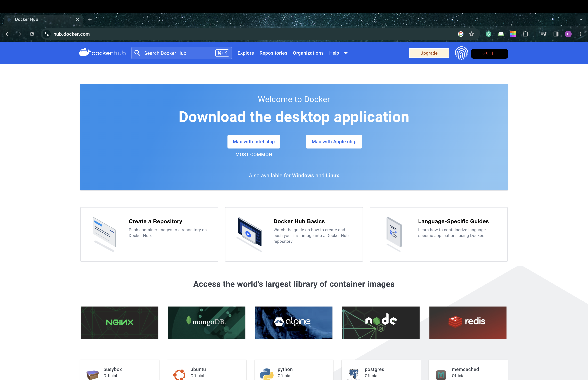Expand the Help dropdown arrow
This screenshot has height=380, width=588.
(x=346, y=53)
